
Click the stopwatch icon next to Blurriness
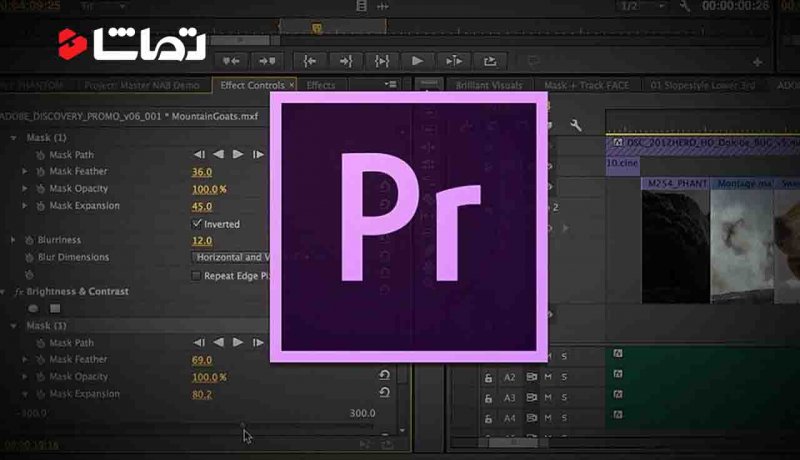41,241
